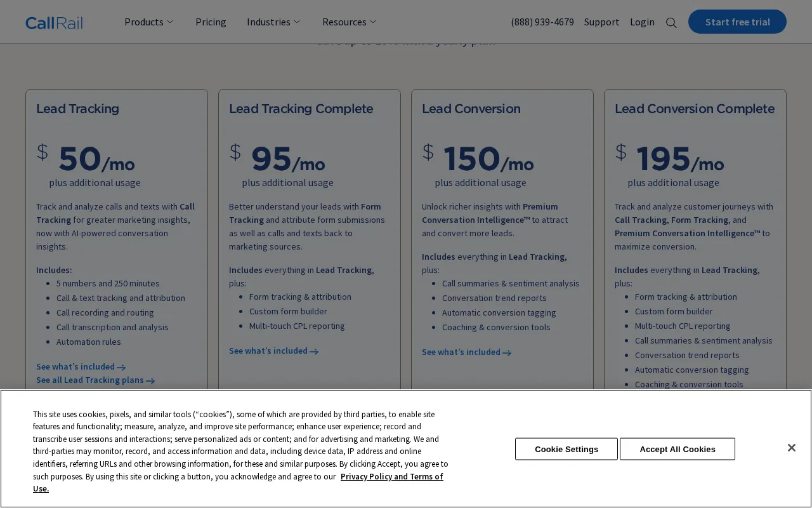Click the CallRail logo
This screenshot has width=812, height=508.
[54, 23]
